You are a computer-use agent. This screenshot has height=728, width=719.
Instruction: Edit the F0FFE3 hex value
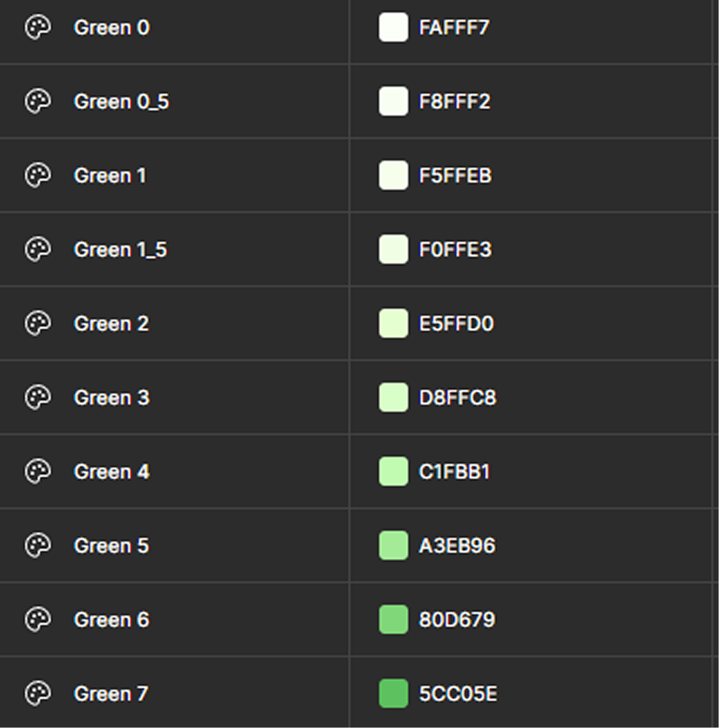tap(455, 250)
